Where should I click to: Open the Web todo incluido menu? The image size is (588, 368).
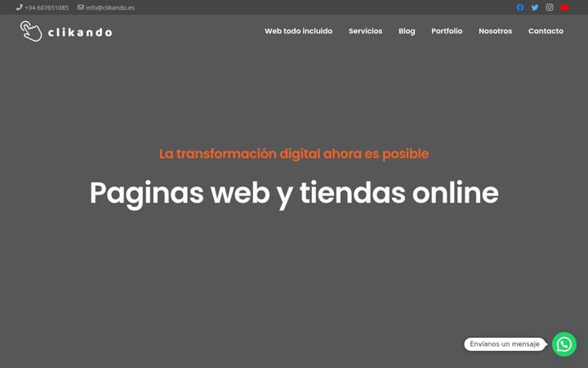pos(299,31)
